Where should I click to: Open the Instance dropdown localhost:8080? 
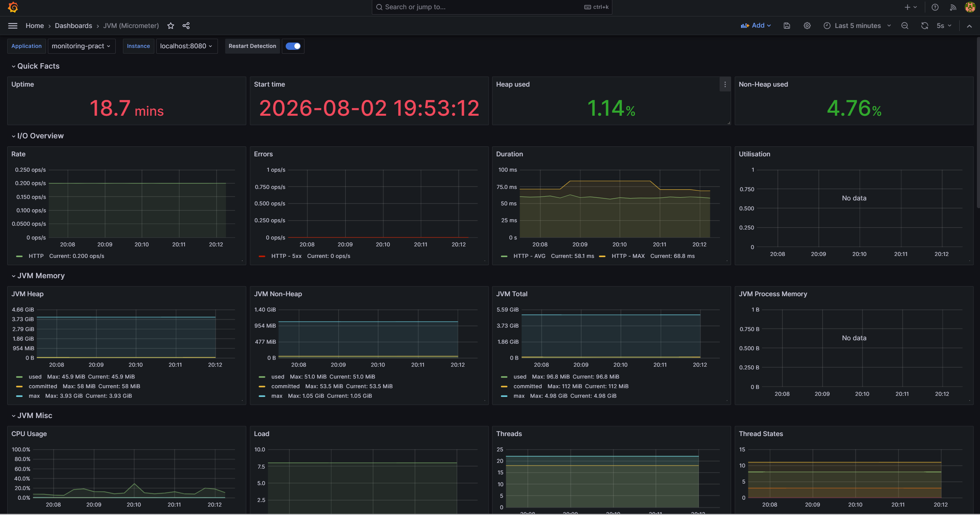187,46
